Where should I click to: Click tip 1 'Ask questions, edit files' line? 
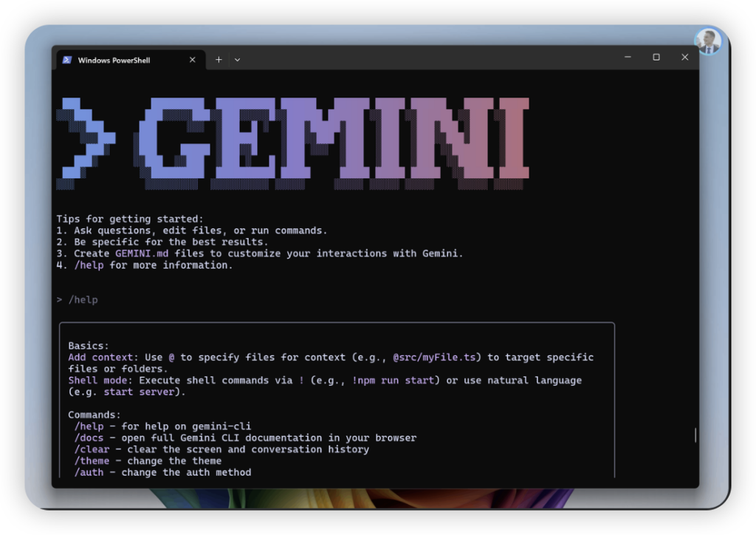tap(192, 230)
